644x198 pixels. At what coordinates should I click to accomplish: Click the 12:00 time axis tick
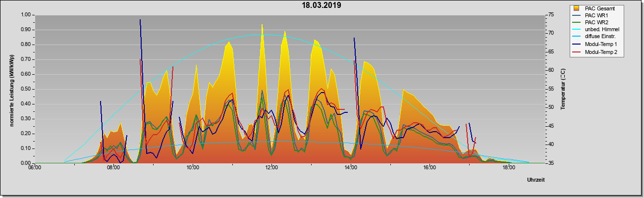271,168
